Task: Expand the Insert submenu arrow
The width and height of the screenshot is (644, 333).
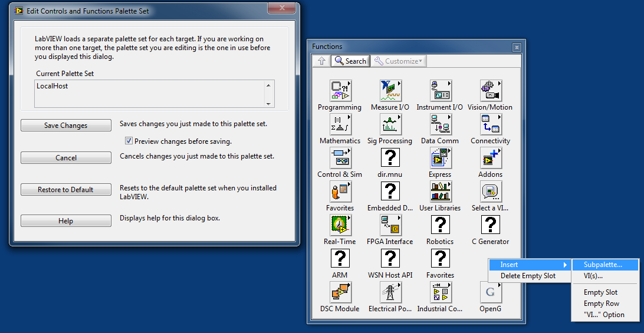Action: (x=565, y=265)
